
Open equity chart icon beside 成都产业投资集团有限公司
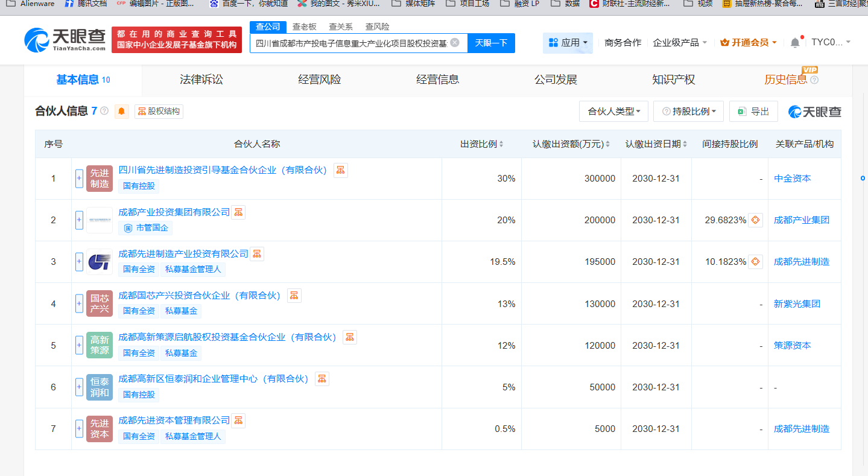238,212
